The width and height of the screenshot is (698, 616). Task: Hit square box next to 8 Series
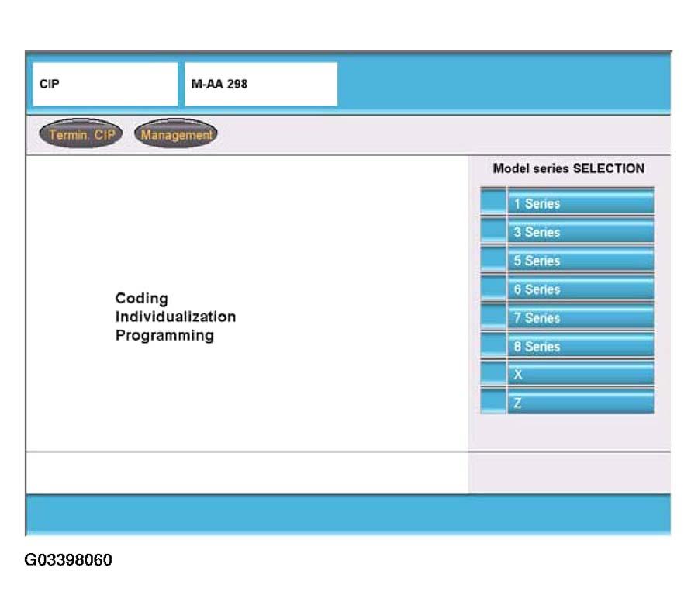493,347
